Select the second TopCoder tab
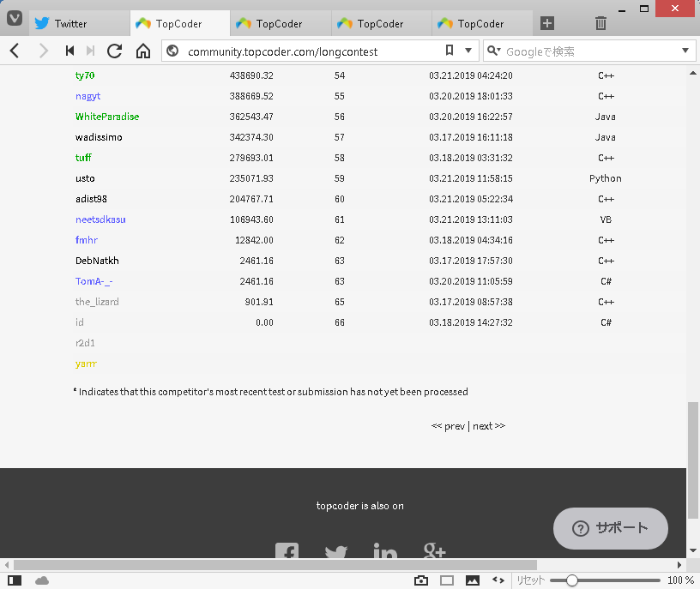This screenshot has width=700, height=589. (281, 23)
